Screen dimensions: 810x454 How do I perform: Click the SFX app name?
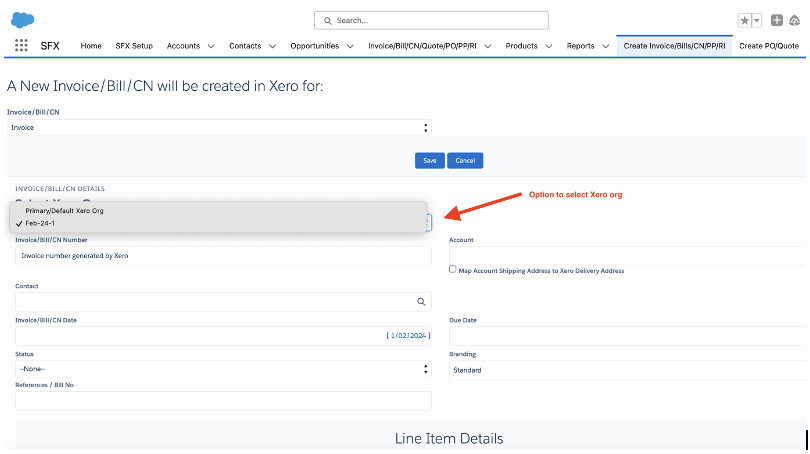click(x=50, y=46)
